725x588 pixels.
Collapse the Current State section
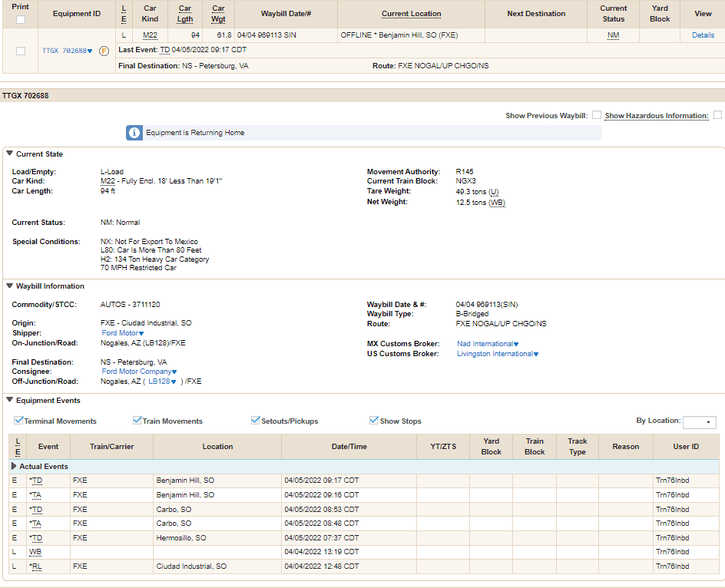(9, 154)
